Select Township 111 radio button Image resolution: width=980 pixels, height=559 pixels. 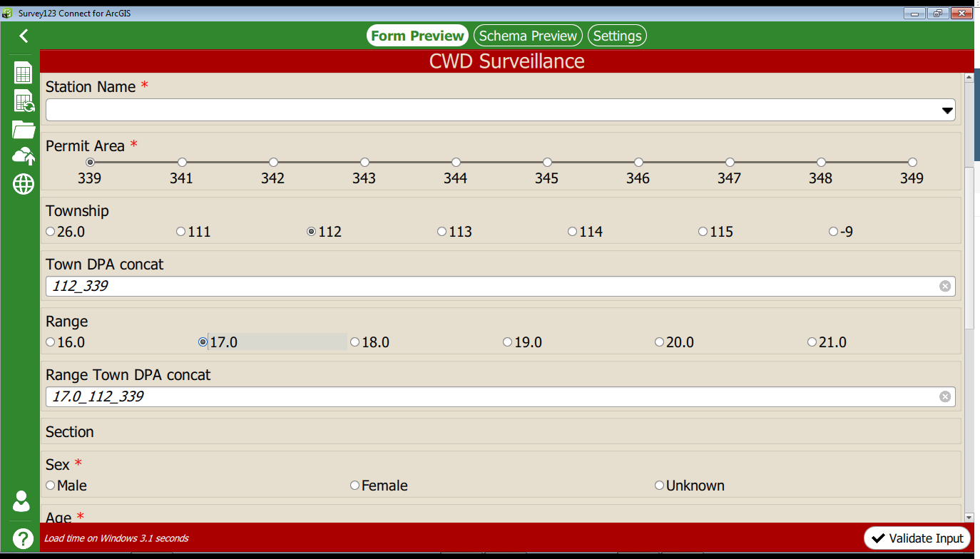pos(180,232)
